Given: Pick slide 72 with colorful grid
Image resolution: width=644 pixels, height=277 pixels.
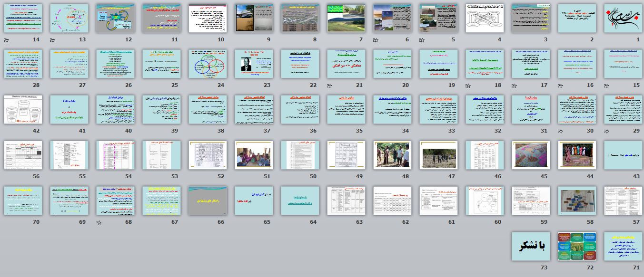Looking at the screenshot, I should point(576,246).
